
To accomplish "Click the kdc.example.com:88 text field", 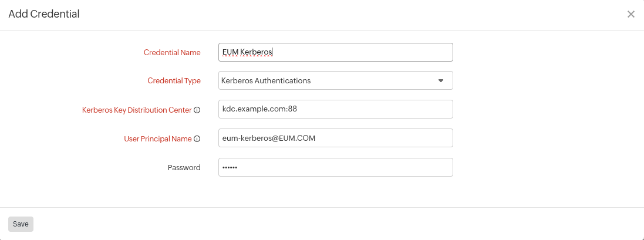I will coord(335,109).
